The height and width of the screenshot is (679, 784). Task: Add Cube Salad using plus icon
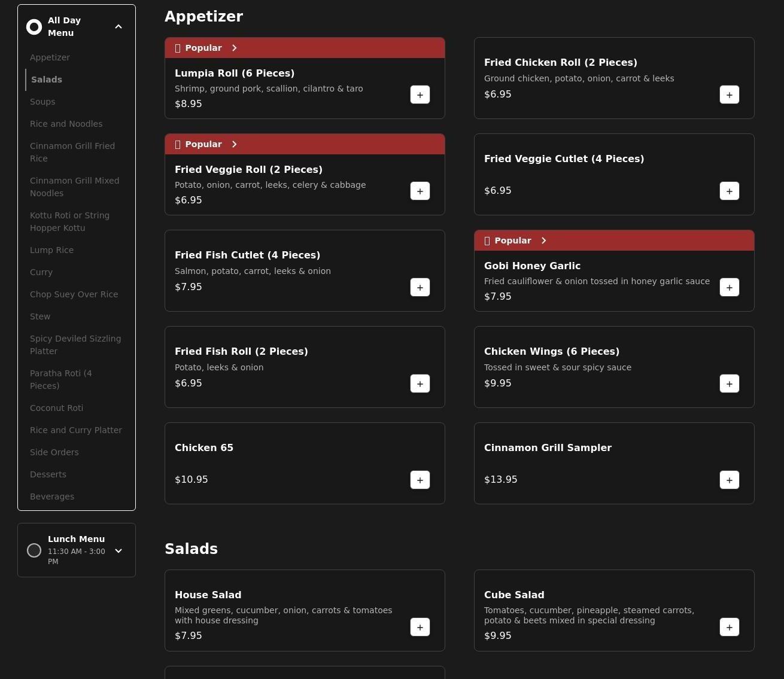(x=729, y=627)
